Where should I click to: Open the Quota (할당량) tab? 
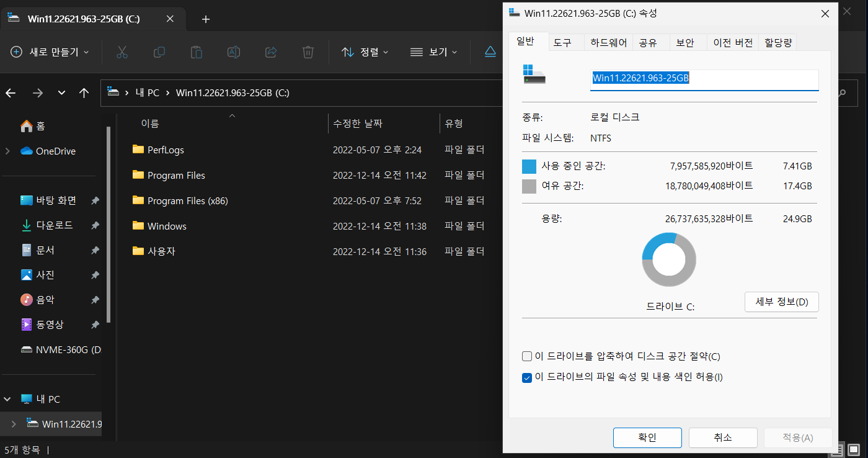778,43
